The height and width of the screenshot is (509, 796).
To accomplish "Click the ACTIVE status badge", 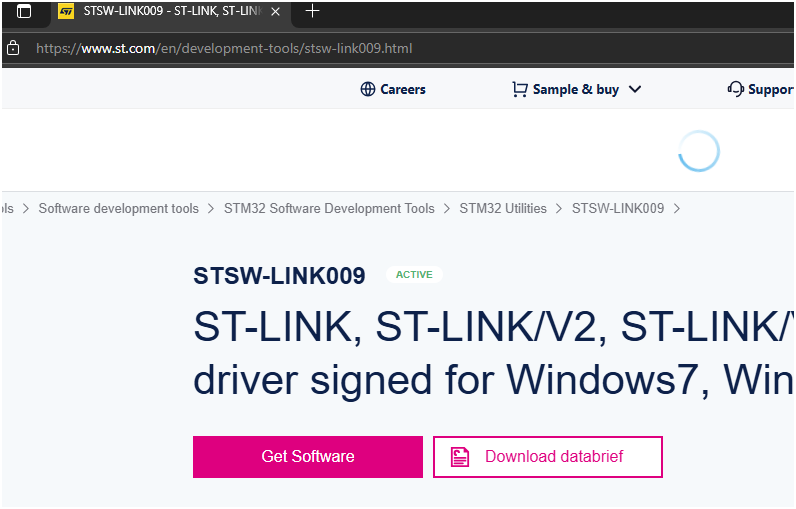I will [414, 275].
